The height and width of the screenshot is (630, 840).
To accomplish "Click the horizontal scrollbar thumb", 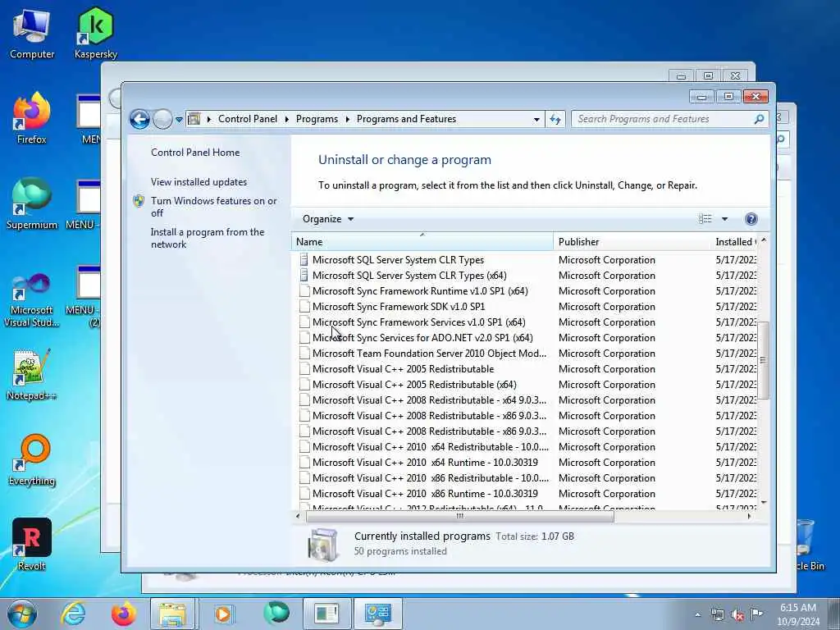I will (x=459, y=517).
